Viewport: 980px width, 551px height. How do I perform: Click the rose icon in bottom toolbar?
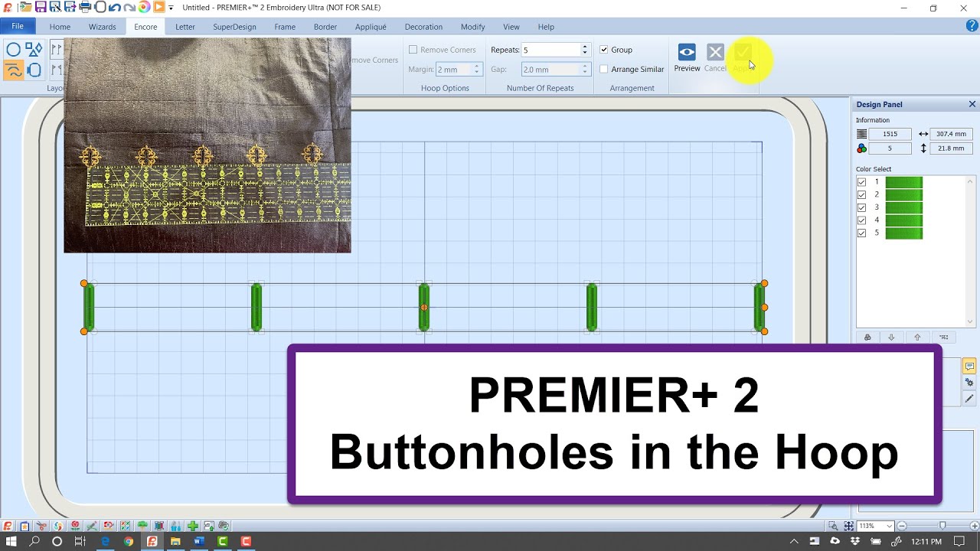[x=75, y=526]
